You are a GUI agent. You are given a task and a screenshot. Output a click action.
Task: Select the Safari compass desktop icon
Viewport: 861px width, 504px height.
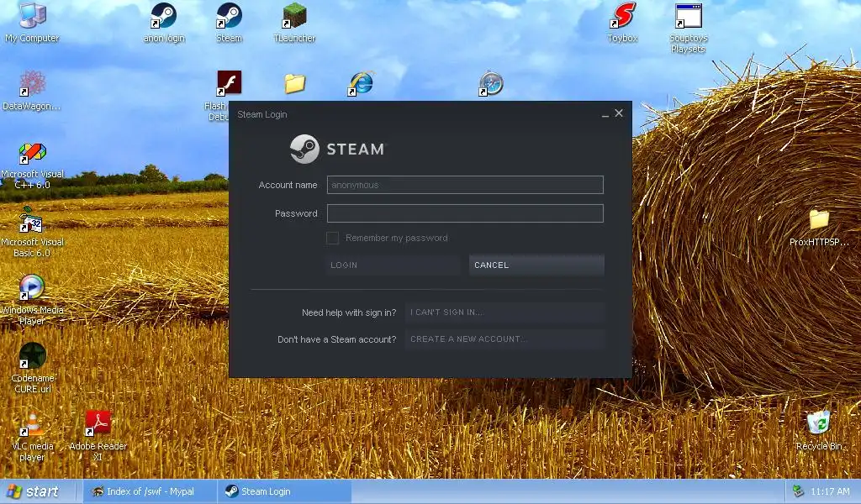point(491,83)
